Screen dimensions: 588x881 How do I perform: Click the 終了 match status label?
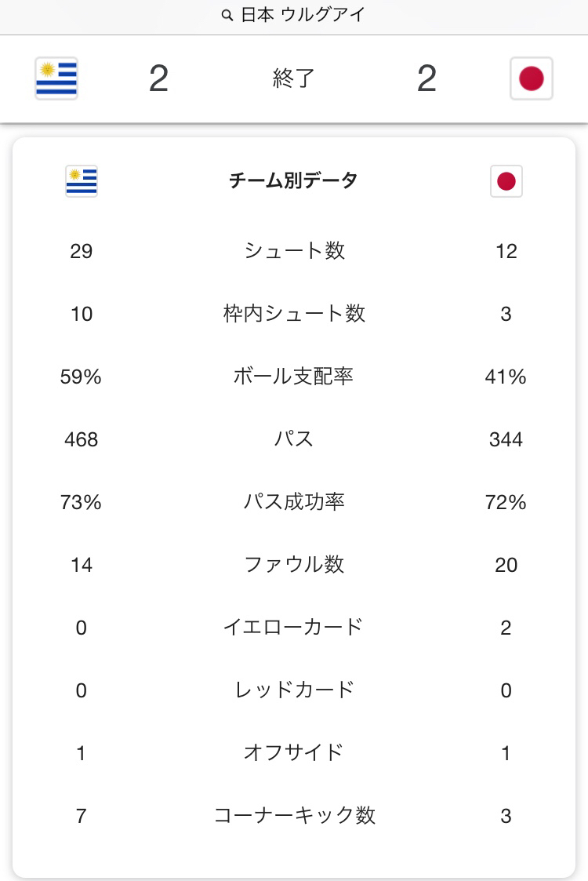click(293, 78)
